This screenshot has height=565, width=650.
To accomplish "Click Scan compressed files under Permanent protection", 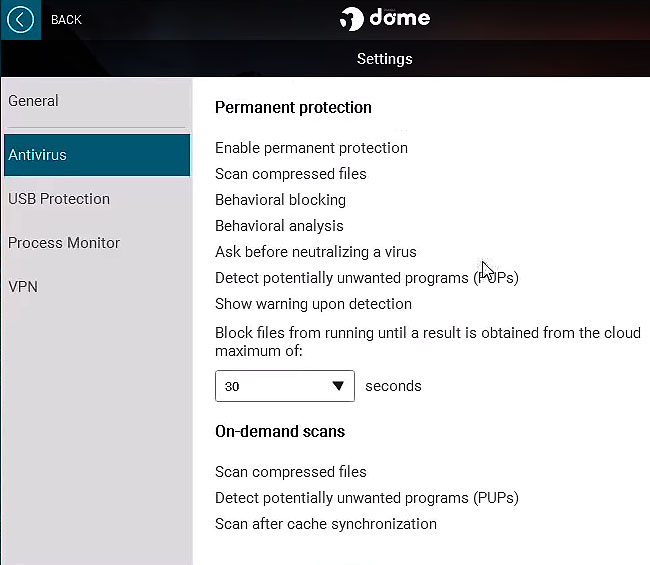I will tap(291, 174).
